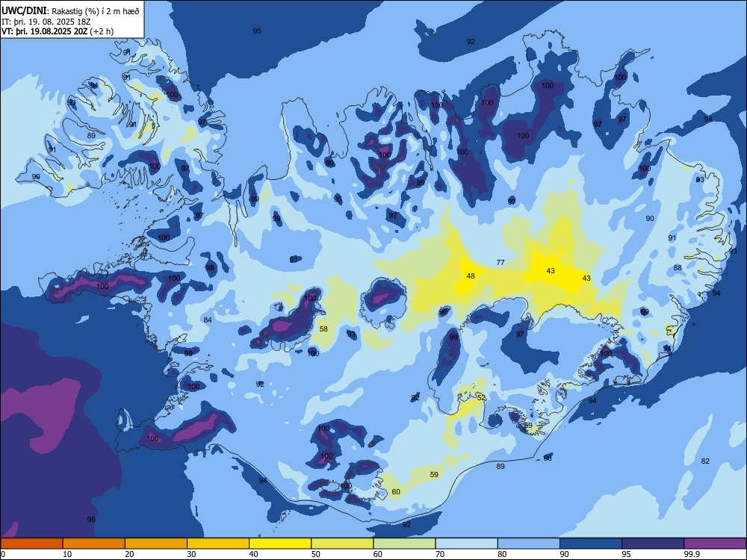747x560 pixels.
Task: Click the '52' humidity value on map
Action: [x=481, y=398]
